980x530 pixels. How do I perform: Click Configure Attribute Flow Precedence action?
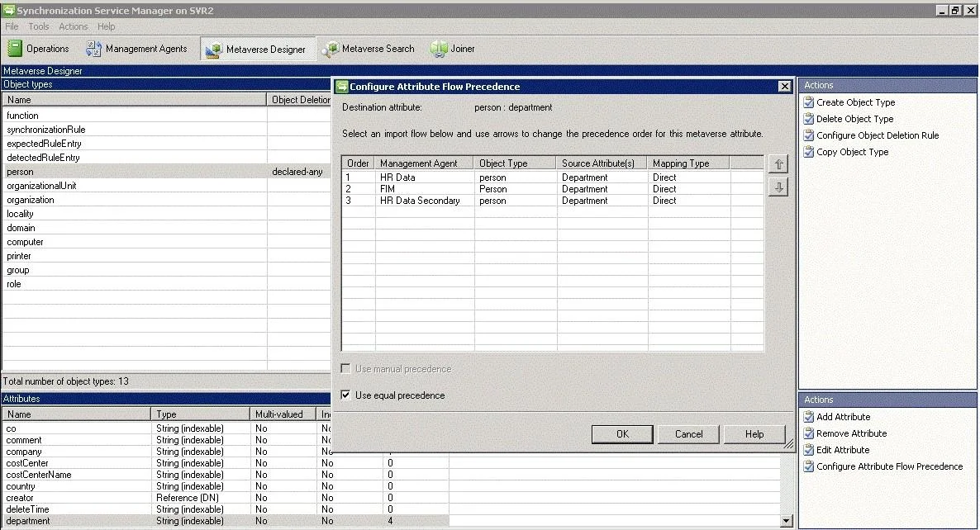(x=889, y=466)
